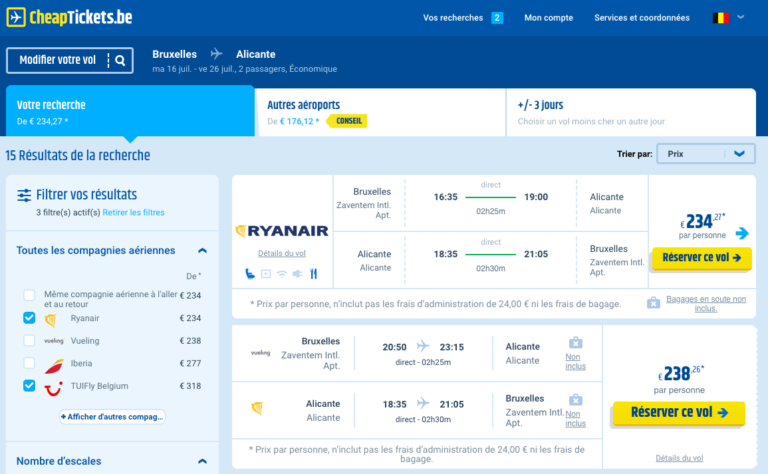Click the 2 badge next to Vos recherches
The image size is (768, 474).
(x=497, y=18)
